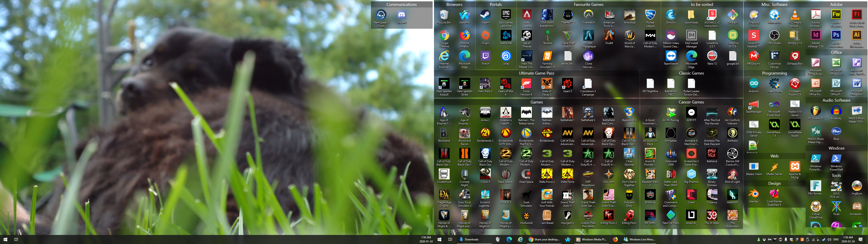Launch TeamViewer from to be sorted
This screenshot has width=868, height=244.
pyautogui.click(x=670, y=58)
